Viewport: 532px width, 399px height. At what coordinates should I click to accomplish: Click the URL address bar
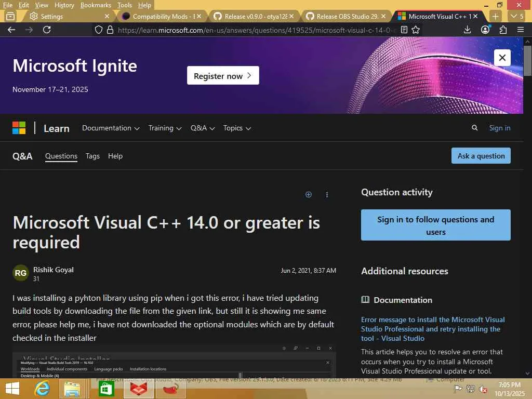pos(256,30)
